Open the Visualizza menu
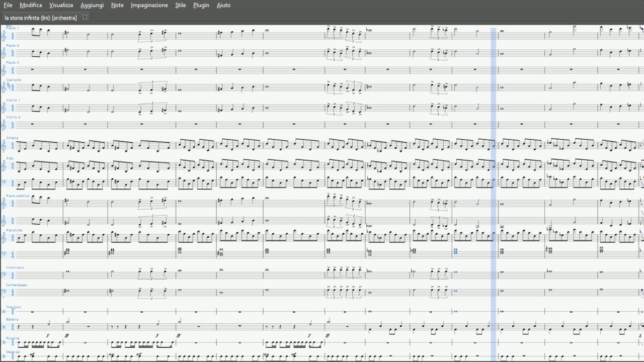644x362 pixels. coord(61,5)
